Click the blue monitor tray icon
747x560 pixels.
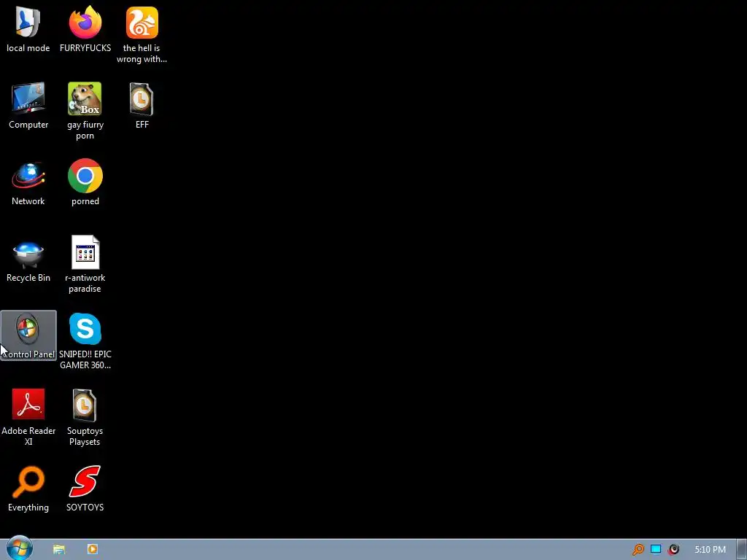(x=656, y=550)
